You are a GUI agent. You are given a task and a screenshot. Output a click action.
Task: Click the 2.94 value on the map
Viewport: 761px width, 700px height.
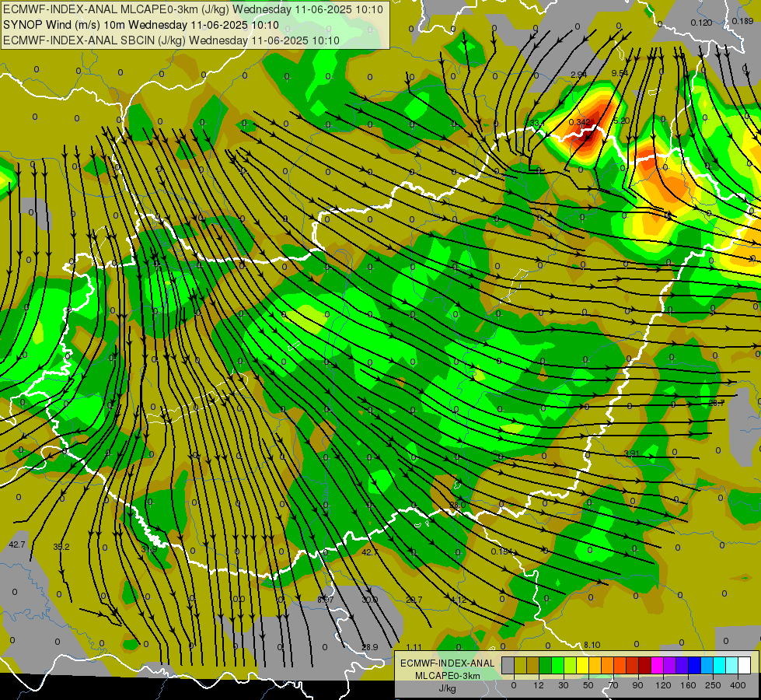(578, 75)
